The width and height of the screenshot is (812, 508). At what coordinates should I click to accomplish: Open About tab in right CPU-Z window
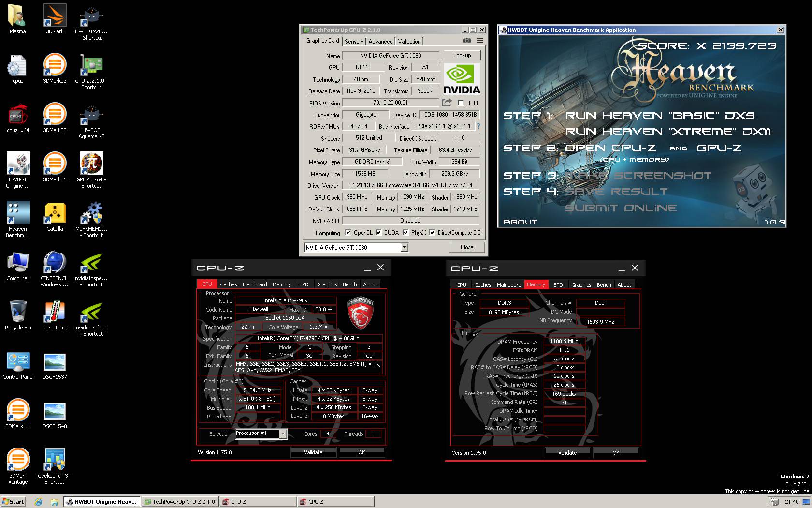(624, 285)
